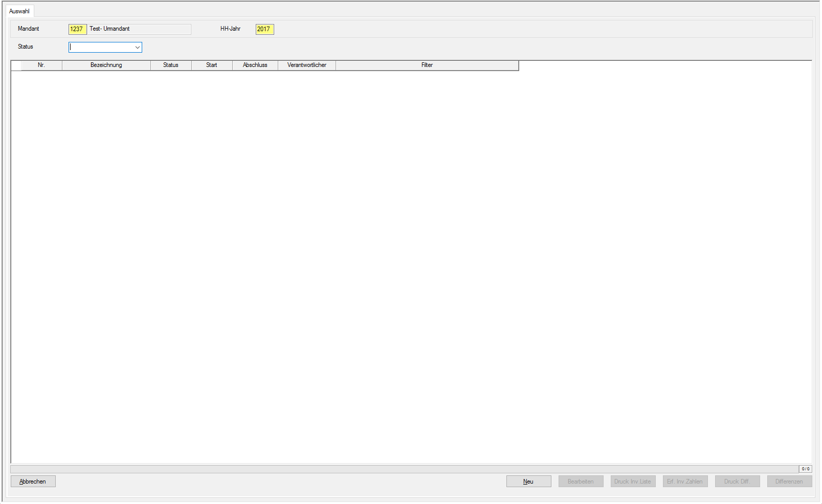Click the Abbrechen button
822x504 pixels.
33,482
